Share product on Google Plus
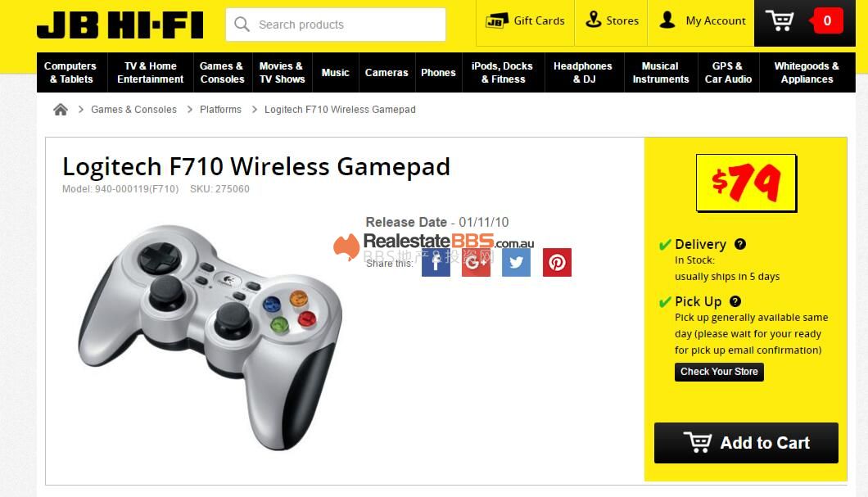 point(476,262)
